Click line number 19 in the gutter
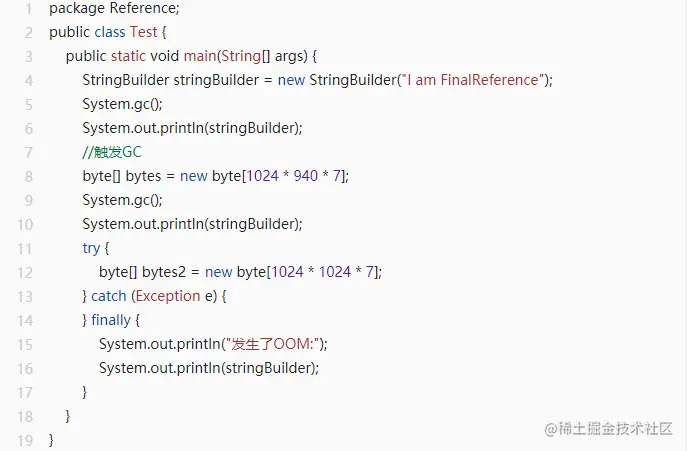 pyautogui.click(x=26, y=440)
